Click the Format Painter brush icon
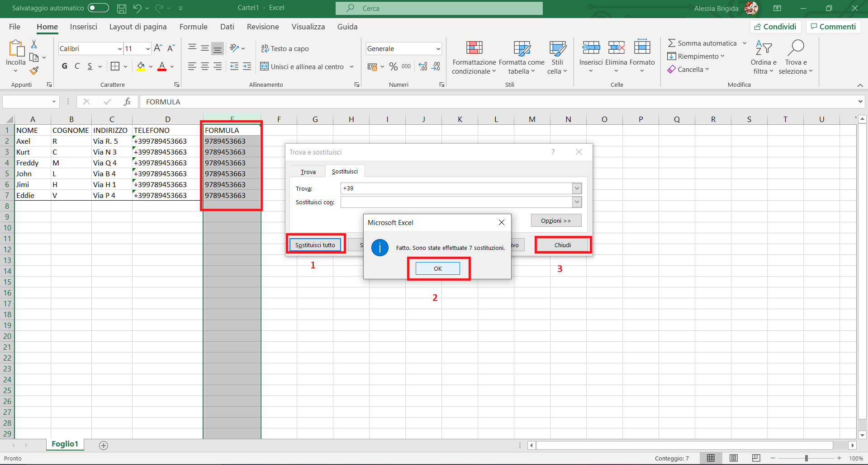 (x=34, y=70)
